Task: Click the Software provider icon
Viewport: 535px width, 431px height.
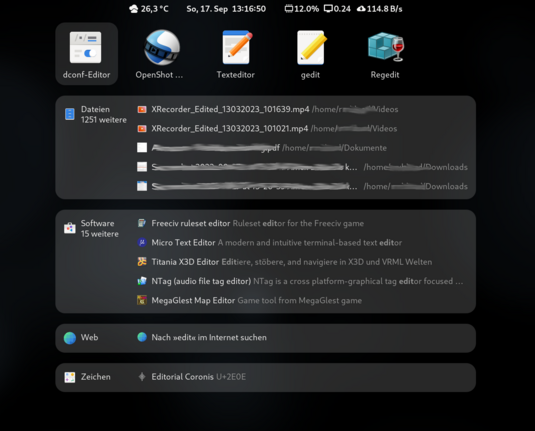Action: pos(70,228)
